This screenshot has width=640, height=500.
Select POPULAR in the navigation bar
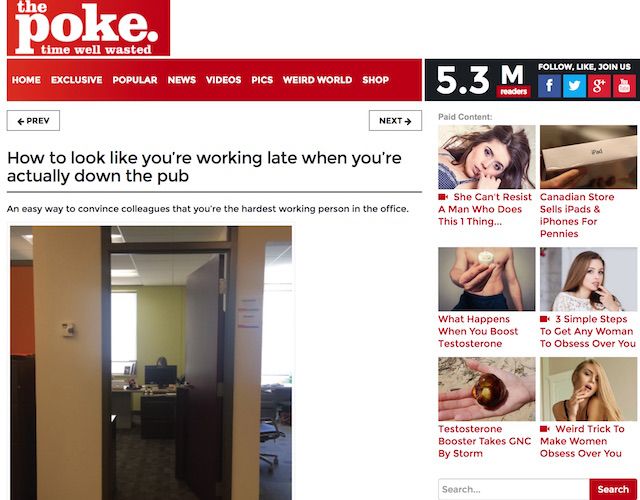pyautogui.click(x=135, y=80)
